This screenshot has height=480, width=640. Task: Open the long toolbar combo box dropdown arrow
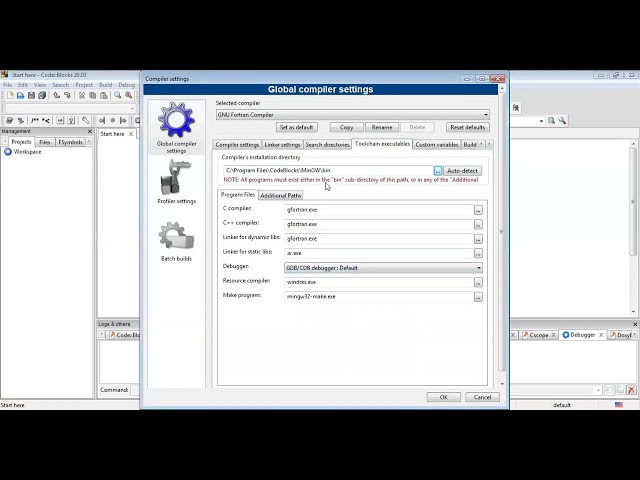coord(132,109)
